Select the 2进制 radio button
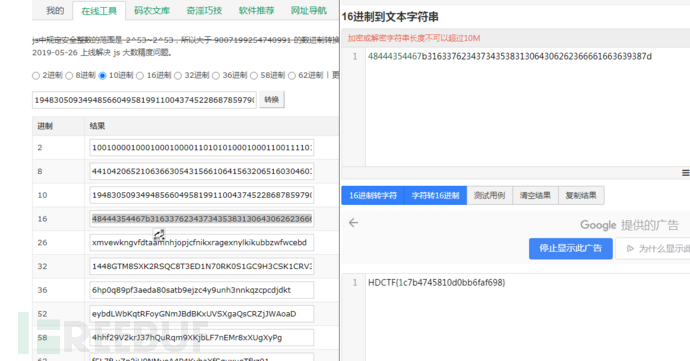Screen dimensions: 690x361 tap(36, 76)
